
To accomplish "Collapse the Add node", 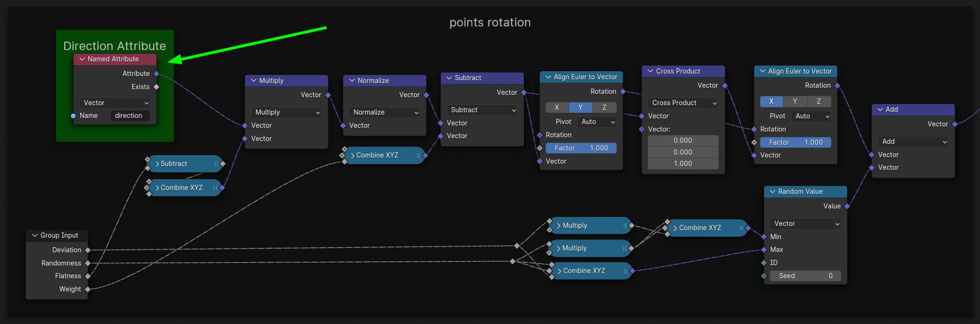I will pyautogui.click(x=880, y=109).
